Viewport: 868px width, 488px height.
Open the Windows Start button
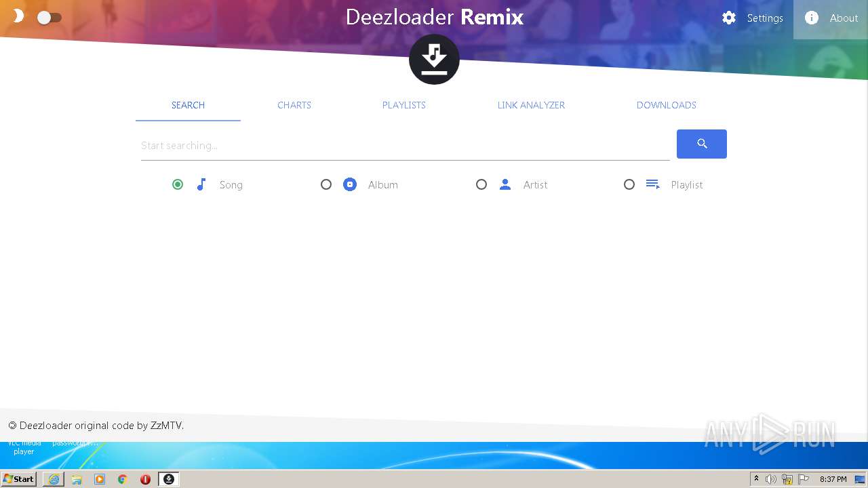(x=19, y=479)
